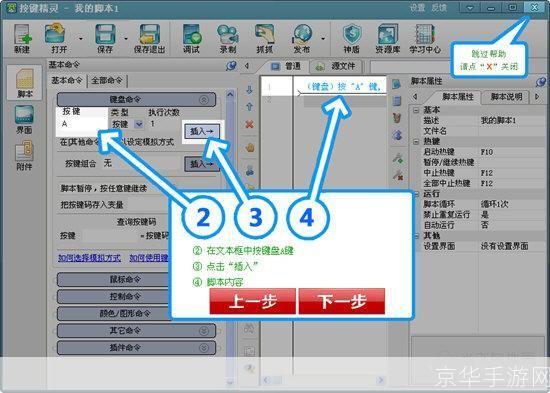Launch the 抓抓 capture tool
The image size is (550, 393).
point(265,39)
